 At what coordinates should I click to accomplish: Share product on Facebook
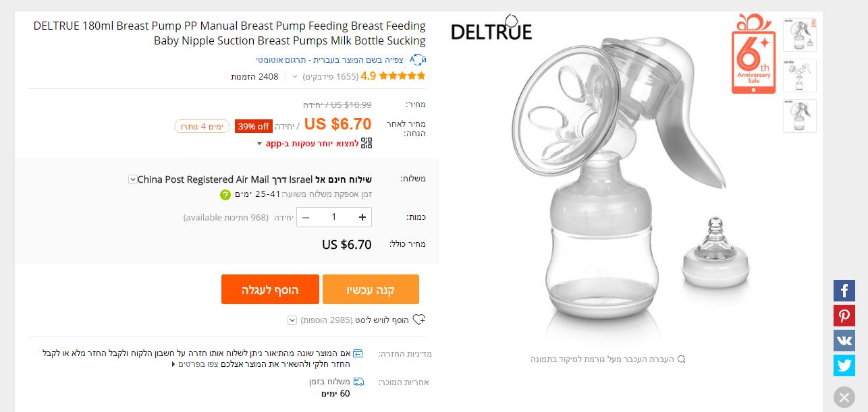tap(844, 291)
